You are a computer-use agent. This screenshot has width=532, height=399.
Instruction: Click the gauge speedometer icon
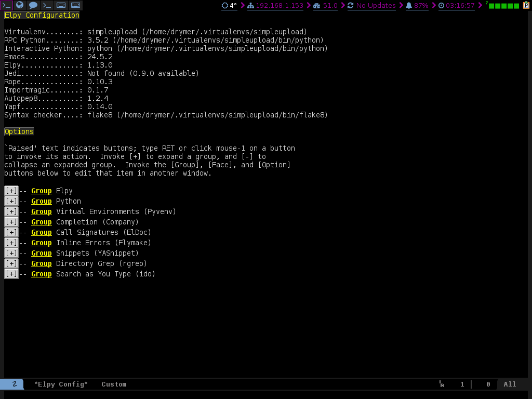click(x=316, y=5)
